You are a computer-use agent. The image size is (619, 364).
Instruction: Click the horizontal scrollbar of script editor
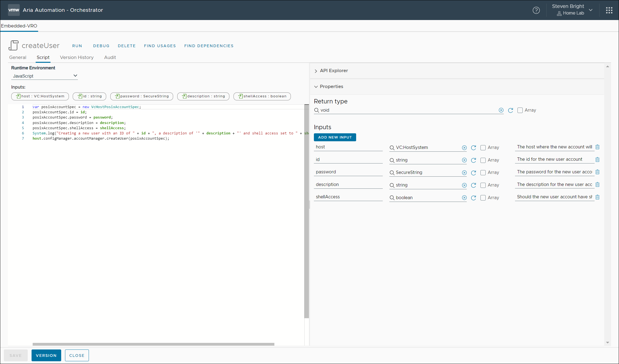coord(153,344)
